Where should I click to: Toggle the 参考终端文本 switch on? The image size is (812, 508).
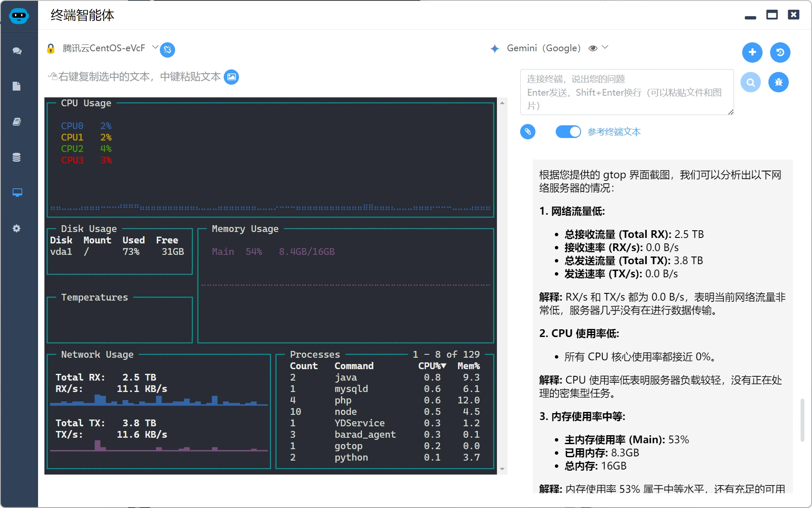(568, 132)
